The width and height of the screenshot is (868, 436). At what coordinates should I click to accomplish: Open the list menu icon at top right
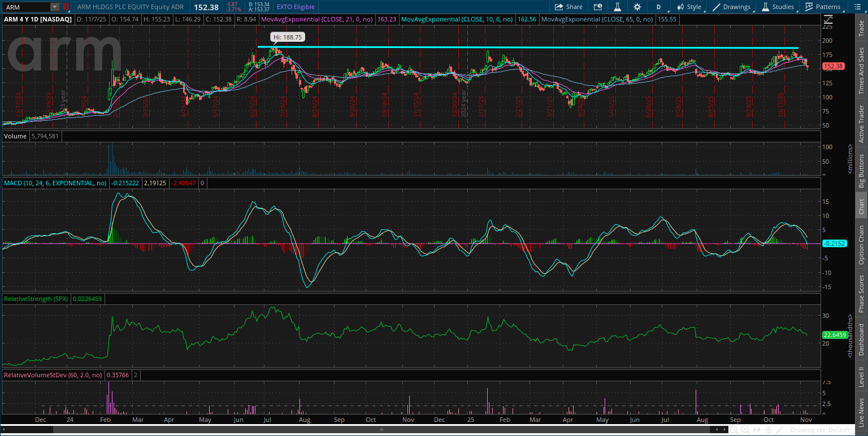point(858,7)
